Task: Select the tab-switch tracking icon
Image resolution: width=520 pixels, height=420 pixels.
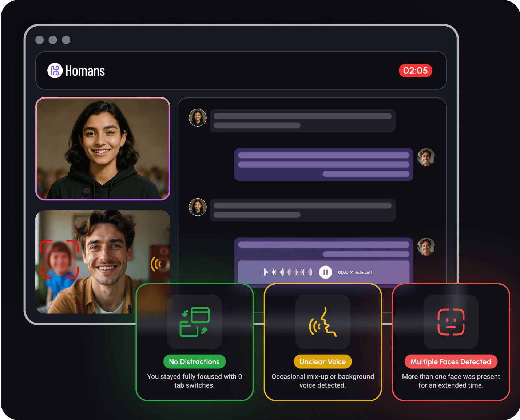Action: point(194,322)
